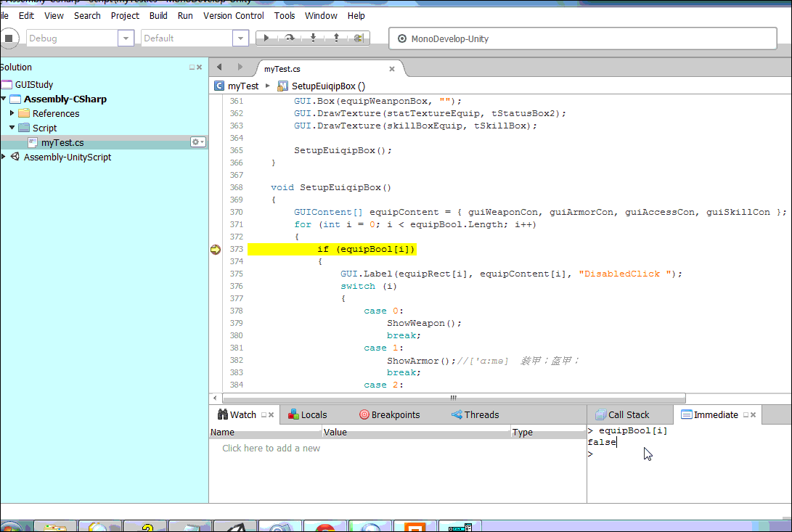792x532 pixels.
Task: Click the SetupEuiqipBox method icon in breadcrumb
Action: click(282, 86)
